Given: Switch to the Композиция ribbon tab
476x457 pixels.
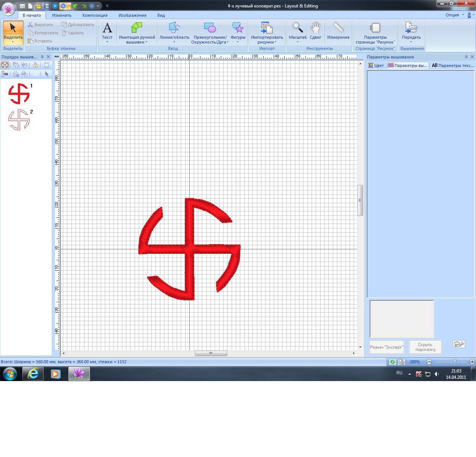Looking at the screenshot, I should click(x=95, y=15).
